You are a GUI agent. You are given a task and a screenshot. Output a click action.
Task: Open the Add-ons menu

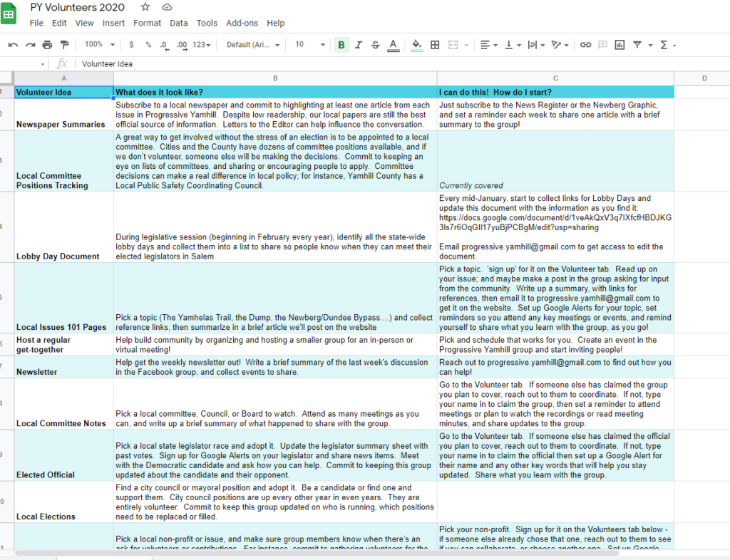pyautogui.click(x=242, y=23)
